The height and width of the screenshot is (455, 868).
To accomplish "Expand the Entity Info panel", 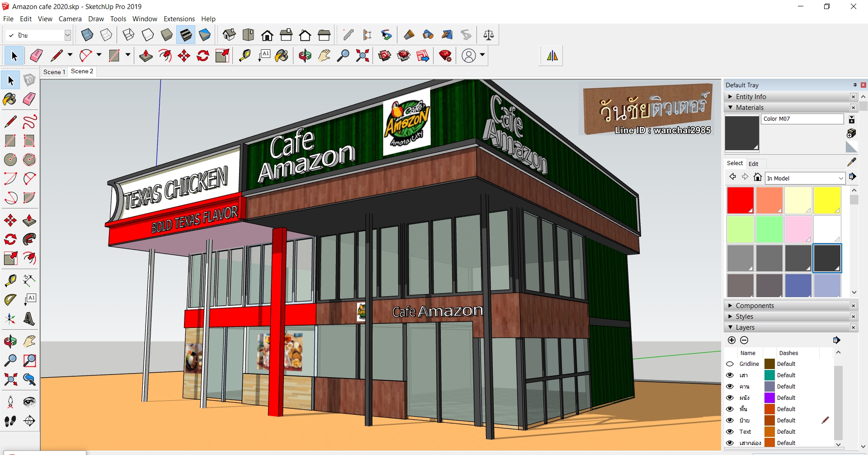I will [x=730, y=97].
